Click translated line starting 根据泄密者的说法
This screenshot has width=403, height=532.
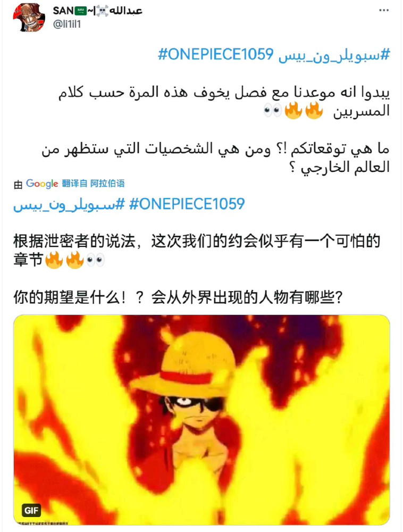tap(197, 251)
